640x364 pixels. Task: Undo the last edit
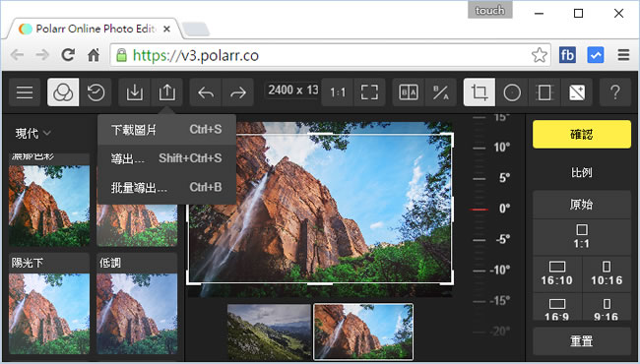tap(206, 92)
